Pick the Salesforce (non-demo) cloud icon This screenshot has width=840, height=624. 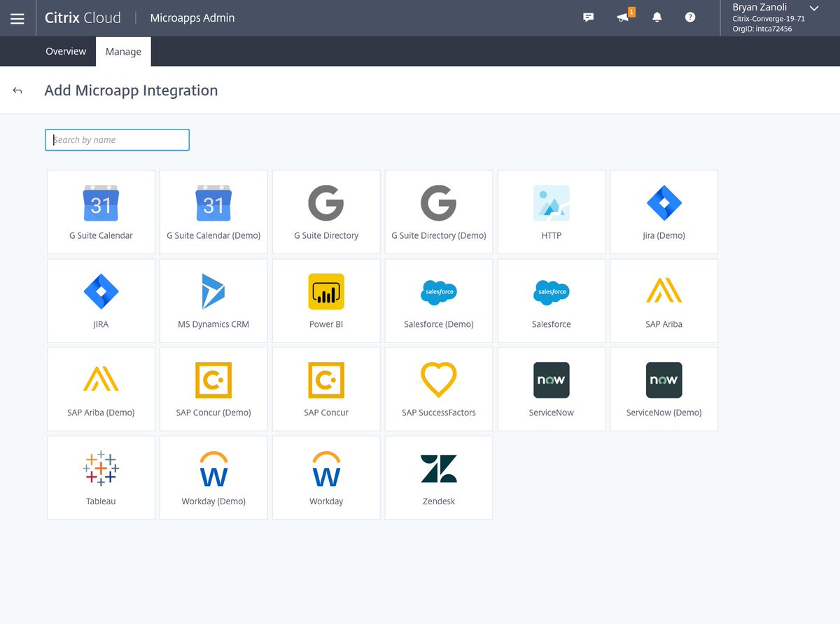click(x=552, y=292)
